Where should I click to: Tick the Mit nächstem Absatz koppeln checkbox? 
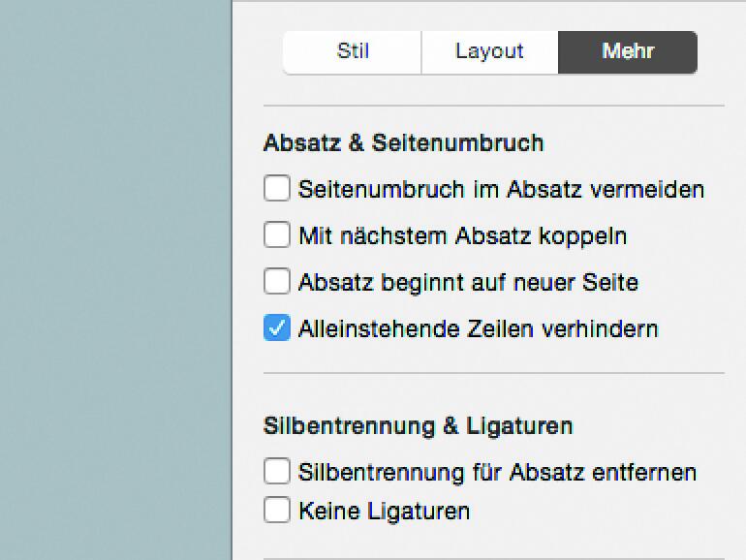click(x=277, y=235)
